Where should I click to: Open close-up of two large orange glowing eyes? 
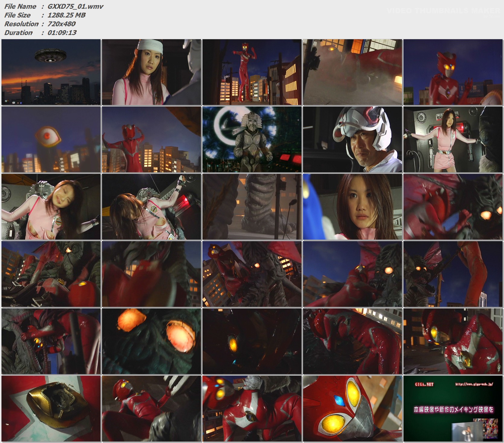pyautogui.click(x=152, y=341)
